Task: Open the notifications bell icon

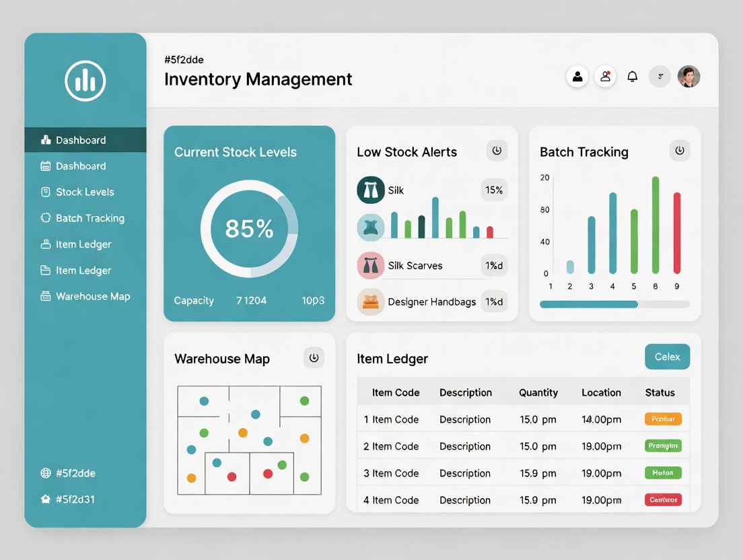Action: point(632,77)
